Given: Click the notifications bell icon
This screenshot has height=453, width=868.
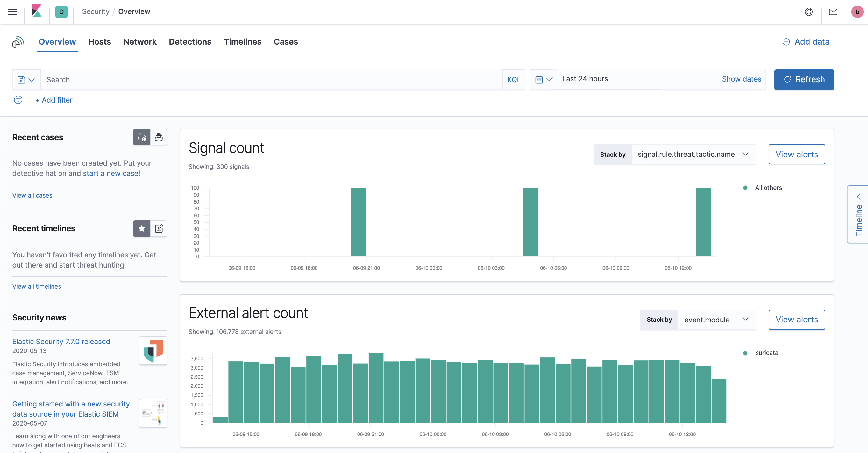Looking at the screenshot, I should [x=833, y=11].
